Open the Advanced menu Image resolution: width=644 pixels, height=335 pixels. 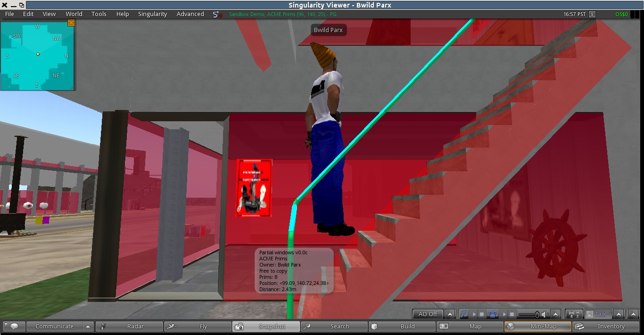coord(190,14)
